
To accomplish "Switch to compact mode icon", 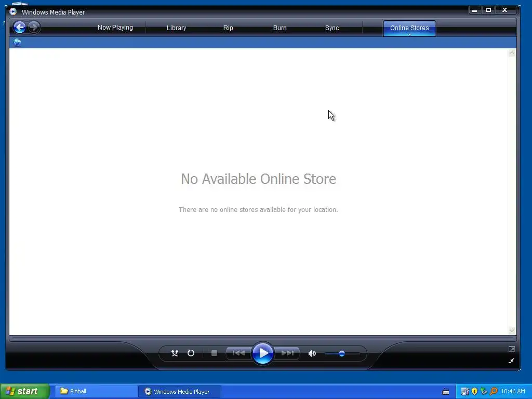I will [x=511, y=361].
